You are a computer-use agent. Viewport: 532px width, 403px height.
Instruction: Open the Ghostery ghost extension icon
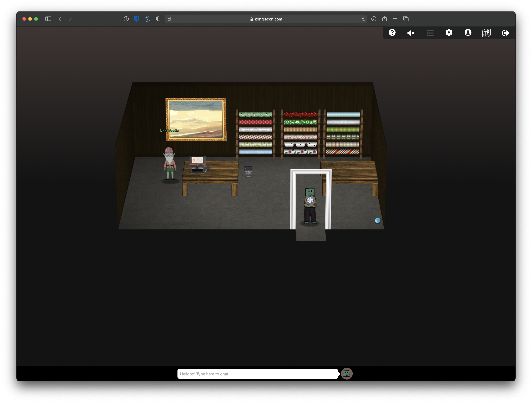[x=147, y=19]
